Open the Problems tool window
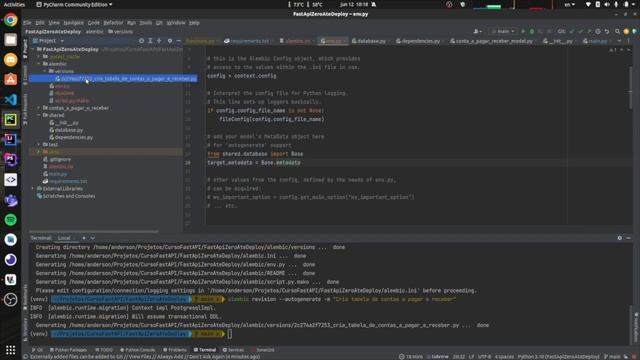640x360 pixels. point(175,350)
